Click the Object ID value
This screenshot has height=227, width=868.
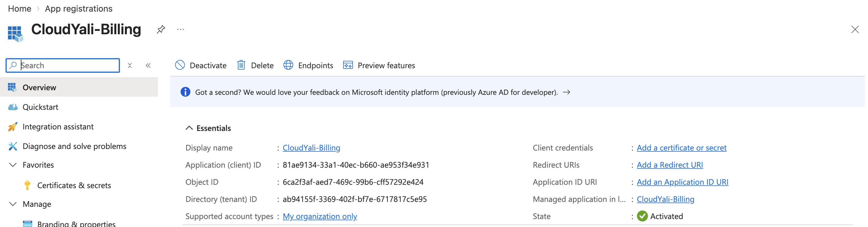[353, 182]
